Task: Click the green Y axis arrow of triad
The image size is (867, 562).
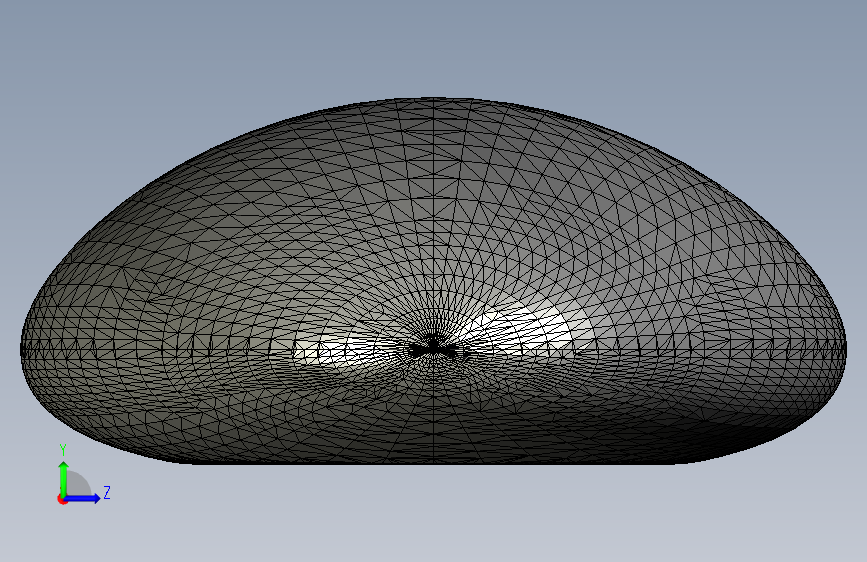Action: click(64, 479)
